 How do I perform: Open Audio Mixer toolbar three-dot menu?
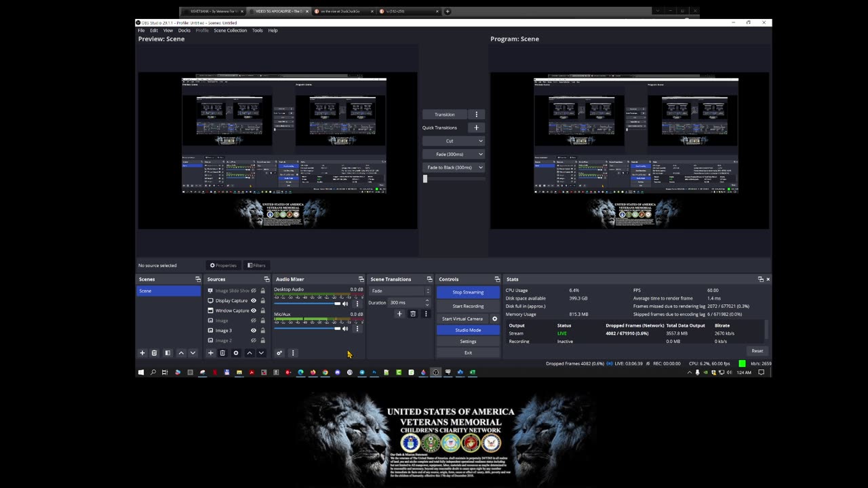coord(293,353)
